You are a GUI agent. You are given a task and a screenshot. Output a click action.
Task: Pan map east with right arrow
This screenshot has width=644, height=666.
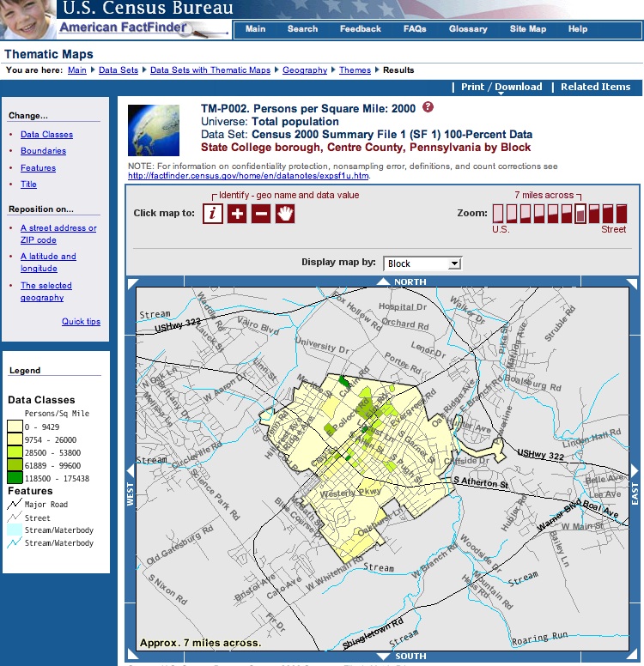pos(635,470)
